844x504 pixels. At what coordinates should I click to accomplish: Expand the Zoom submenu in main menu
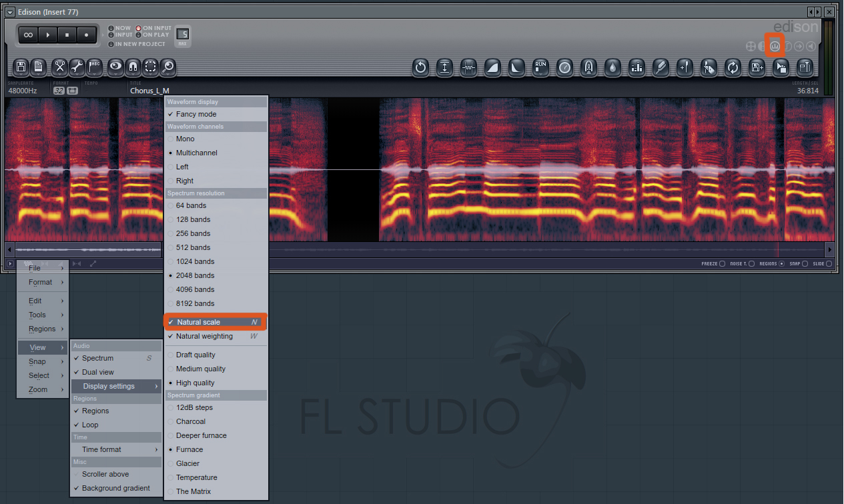pos(43,389)
